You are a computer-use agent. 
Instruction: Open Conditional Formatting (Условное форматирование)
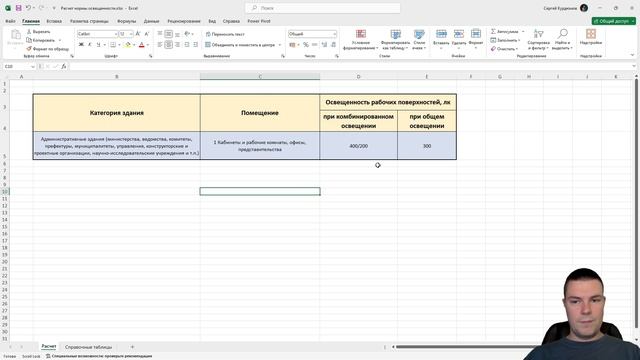[360, 39]
